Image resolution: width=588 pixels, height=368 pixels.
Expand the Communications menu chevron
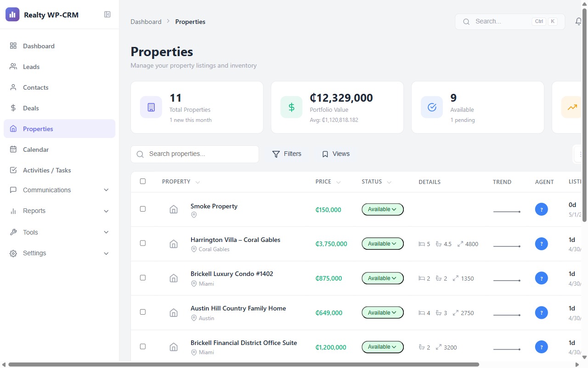(106, 190)
